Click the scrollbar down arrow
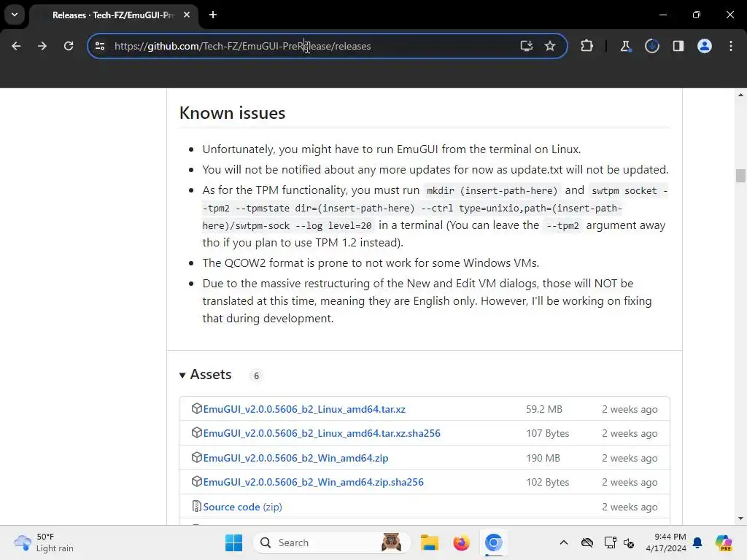747x560 pixels. (x=740, y=518)
